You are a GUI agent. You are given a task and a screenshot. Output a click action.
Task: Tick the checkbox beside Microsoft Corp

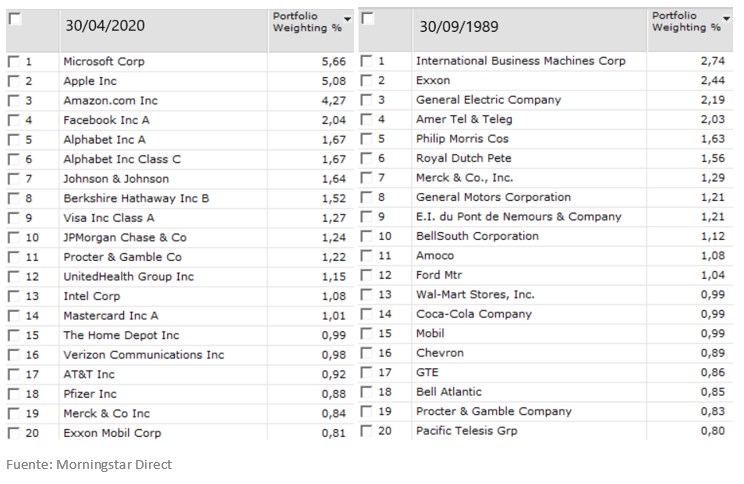coord(13,62)
